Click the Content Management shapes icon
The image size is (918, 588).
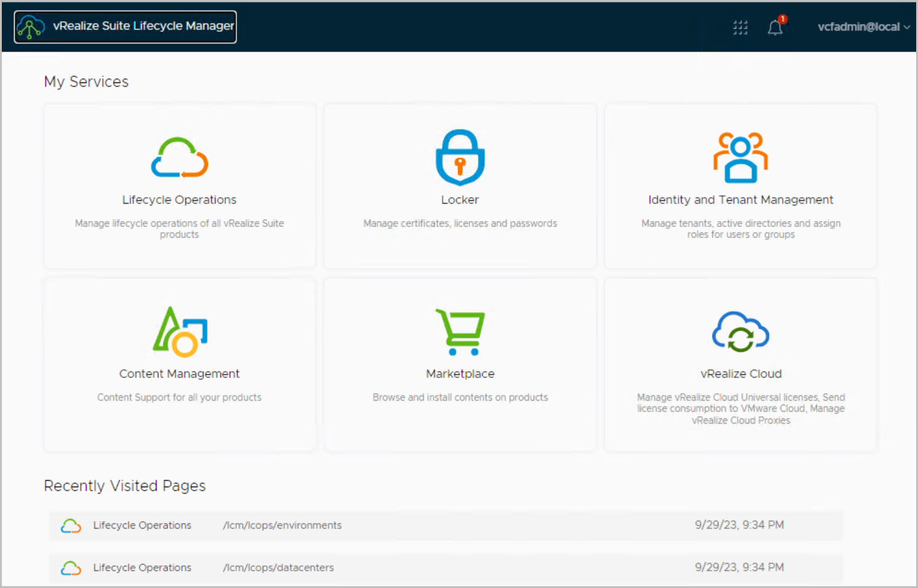point(179,331)
